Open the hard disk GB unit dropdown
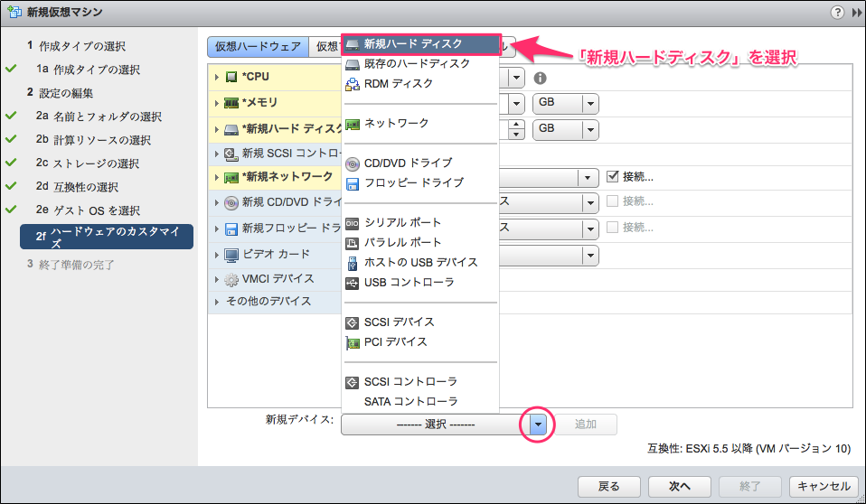The image size is (866, 504). [566, 129]
